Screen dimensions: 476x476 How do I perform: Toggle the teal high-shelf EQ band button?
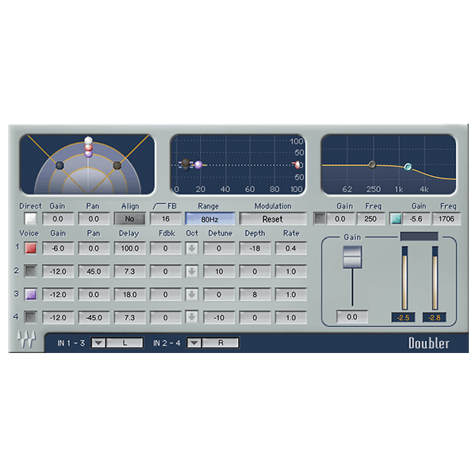click(396, 219)
